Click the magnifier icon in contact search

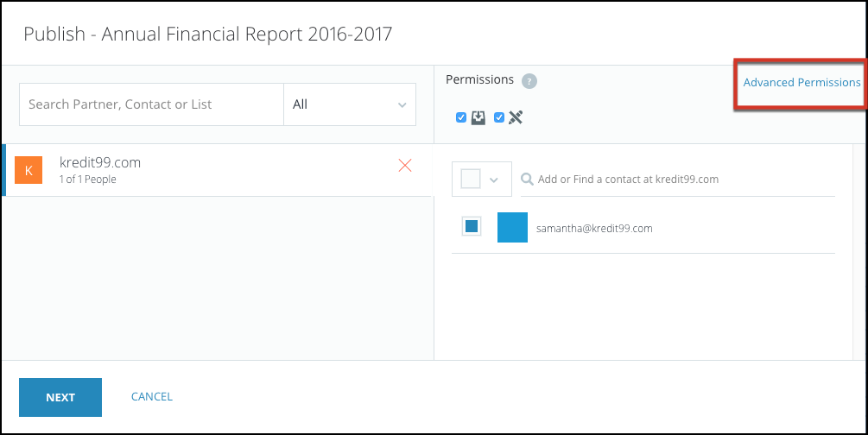tap(528, 180)
